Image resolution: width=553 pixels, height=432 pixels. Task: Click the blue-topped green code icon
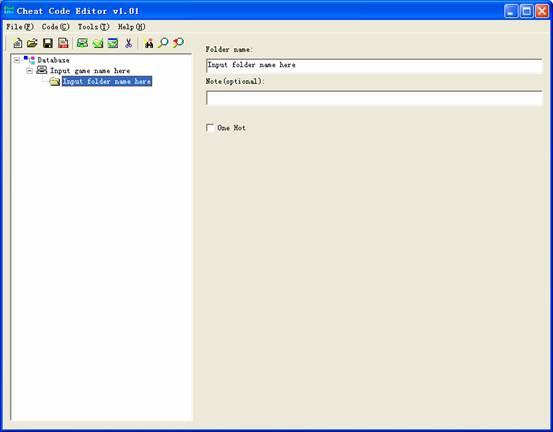(x=113, y=43)
